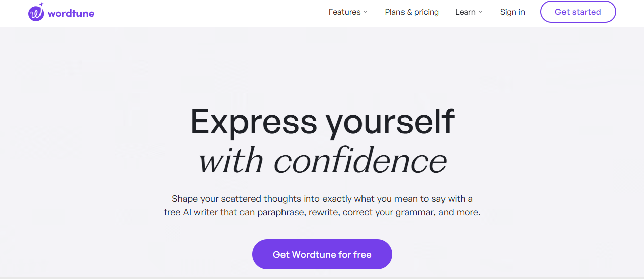Click "and more" ending the description
This screenshot has height=279, width=644.
pos(459,212)
